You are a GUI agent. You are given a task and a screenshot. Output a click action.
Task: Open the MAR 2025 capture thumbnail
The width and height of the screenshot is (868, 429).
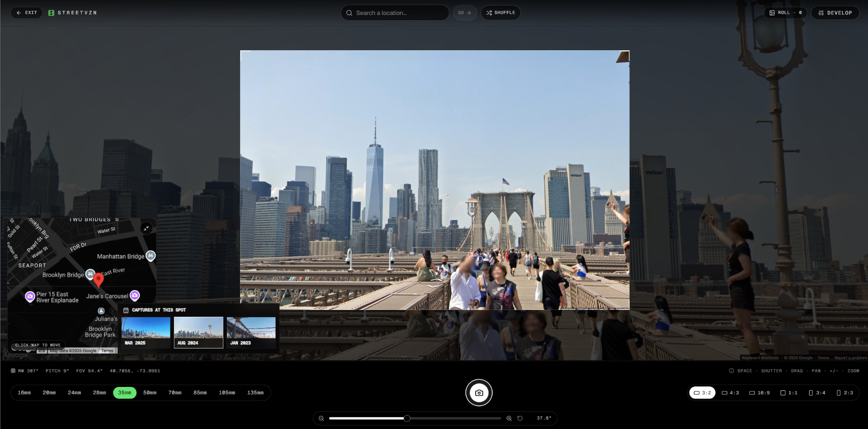146,332
